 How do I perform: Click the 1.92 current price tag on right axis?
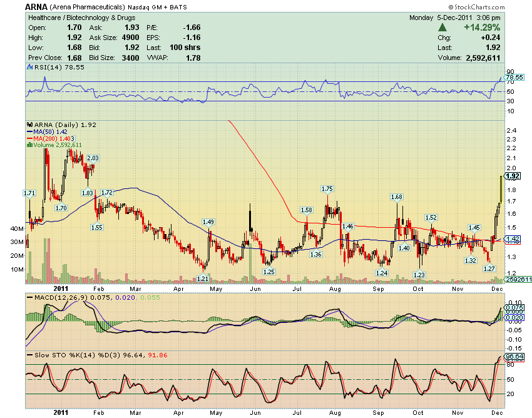pos(513,176)
